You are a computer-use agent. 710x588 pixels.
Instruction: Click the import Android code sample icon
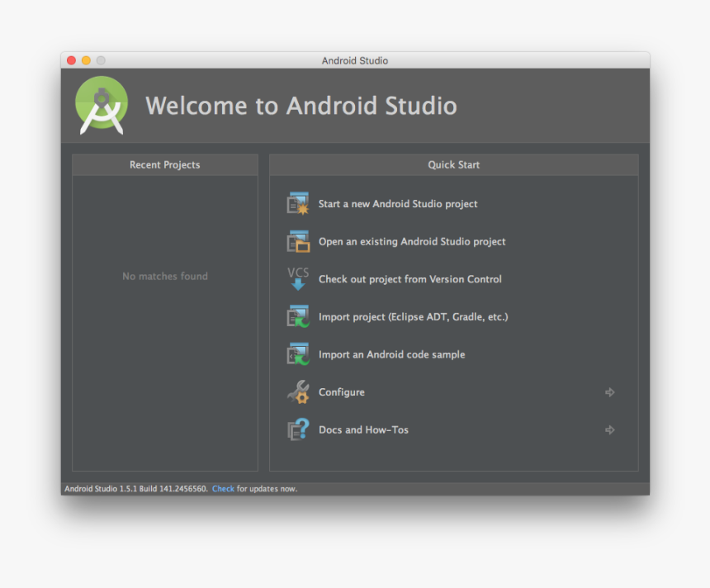298,354
